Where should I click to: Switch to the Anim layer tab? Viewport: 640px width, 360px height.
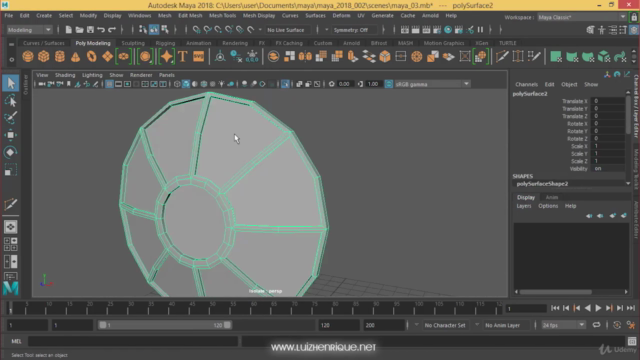click(x=552, y=197)
